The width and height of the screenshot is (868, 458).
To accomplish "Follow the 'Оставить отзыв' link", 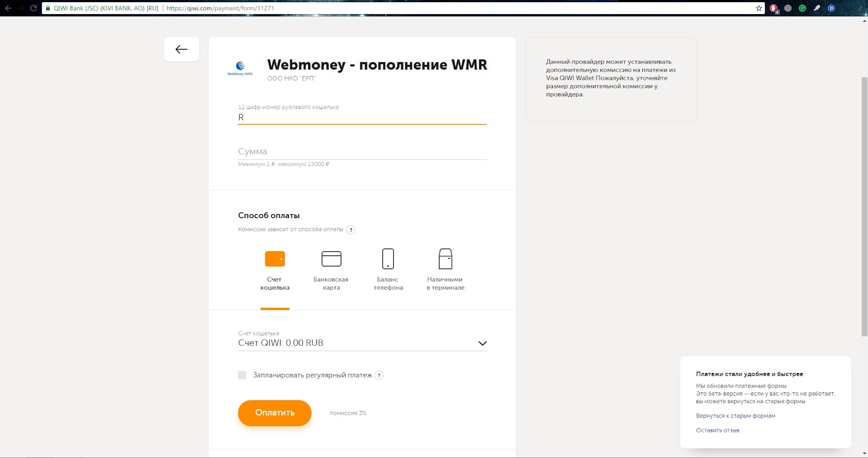I will point(718,430).
